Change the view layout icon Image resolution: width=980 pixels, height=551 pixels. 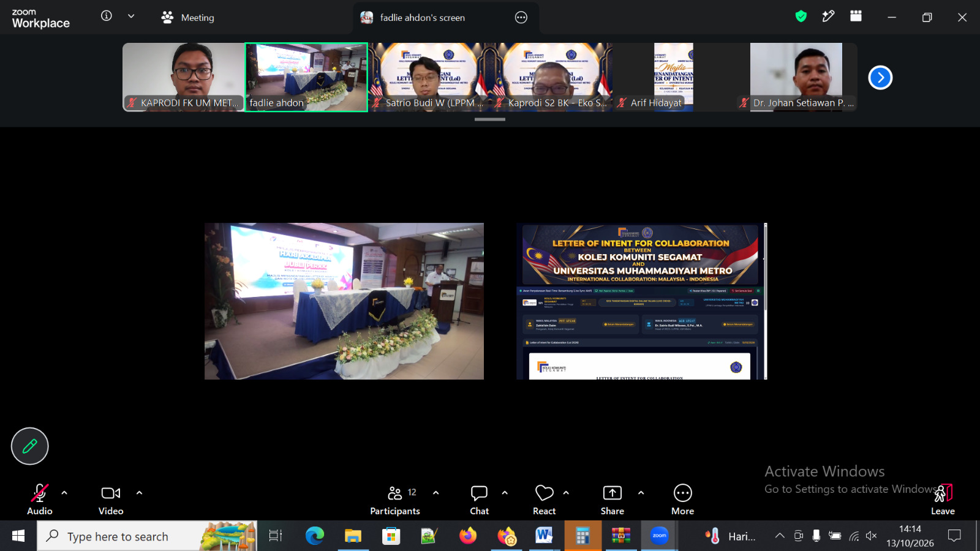click(856, 17)
